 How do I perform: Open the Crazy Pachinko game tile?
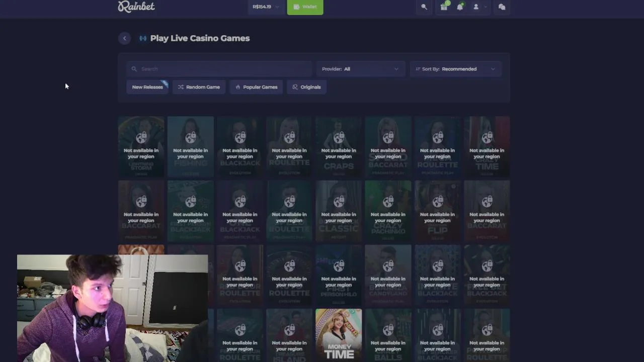click(388, 211)
